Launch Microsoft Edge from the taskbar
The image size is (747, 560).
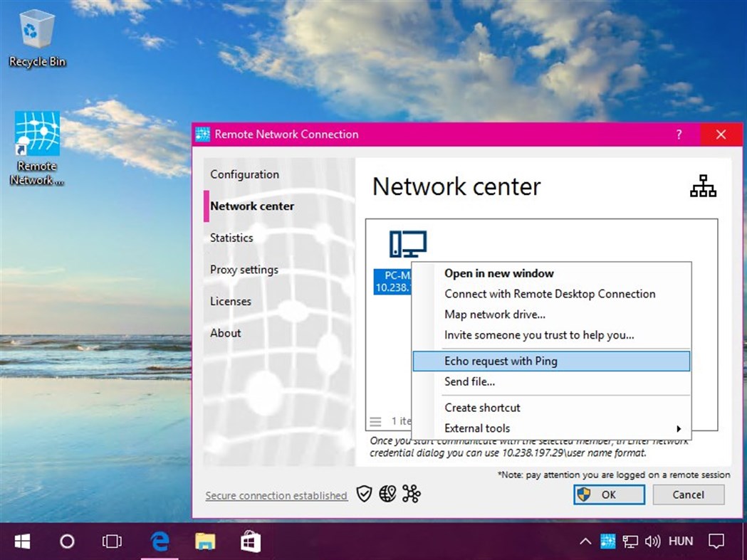point(159,541)
